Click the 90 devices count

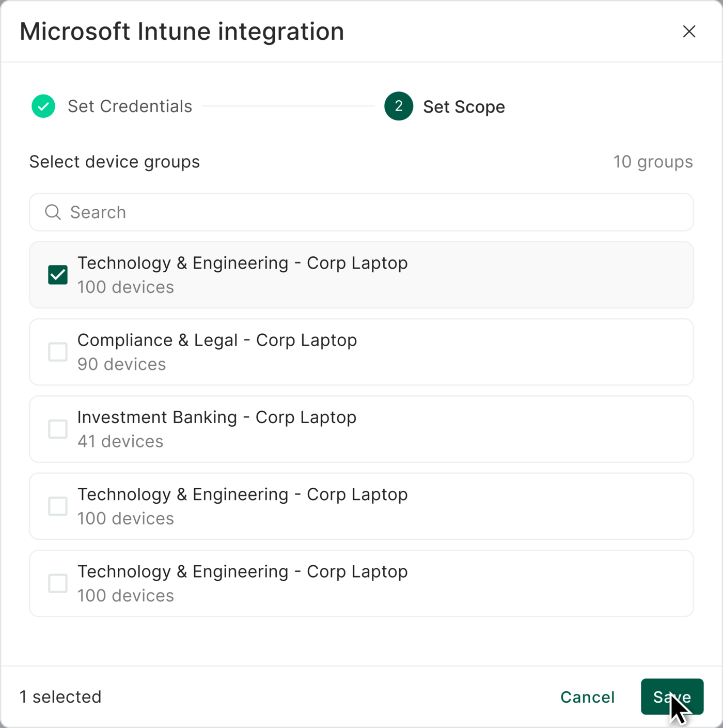122,364
